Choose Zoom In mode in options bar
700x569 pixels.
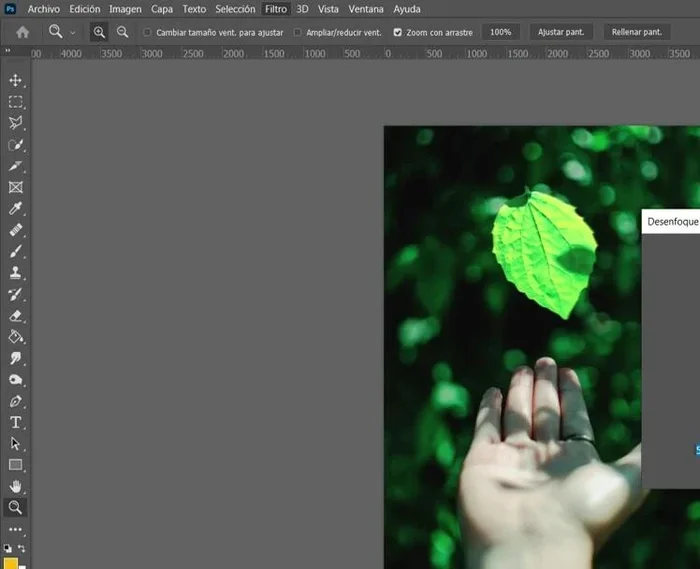(x=99, y=32)
